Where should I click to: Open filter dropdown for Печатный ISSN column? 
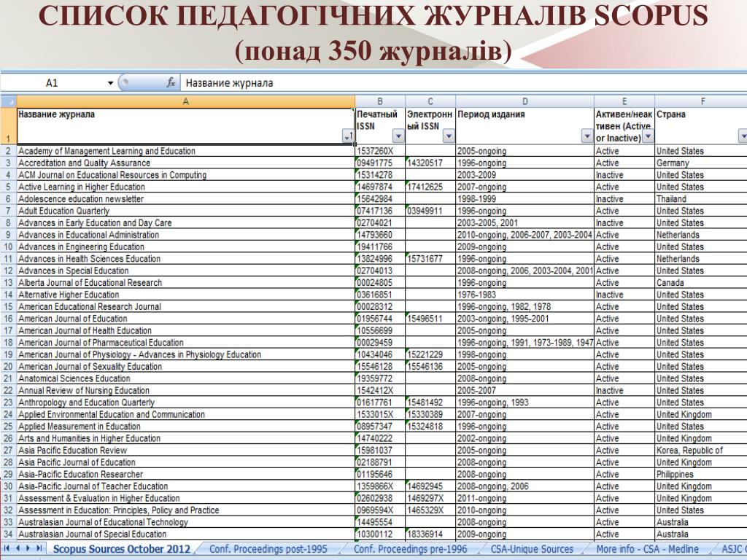398,136
